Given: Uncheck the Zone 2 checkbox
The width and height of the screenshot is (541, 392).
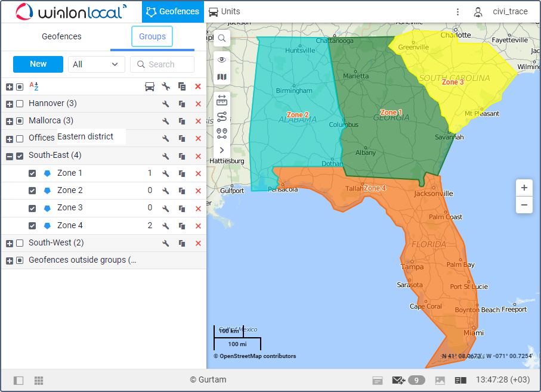Looking at the screenshot, I should [32, 191].
